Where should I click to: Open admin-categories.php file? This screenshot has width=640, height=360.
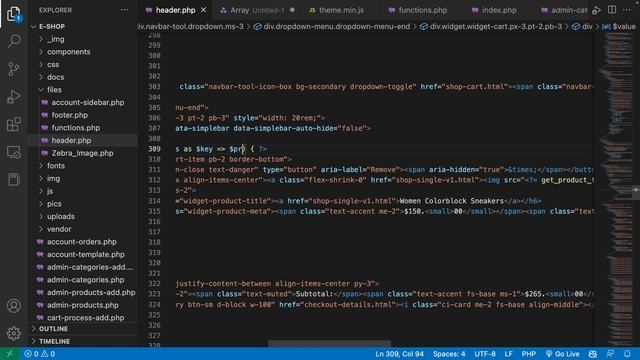(x=85, y=280)
